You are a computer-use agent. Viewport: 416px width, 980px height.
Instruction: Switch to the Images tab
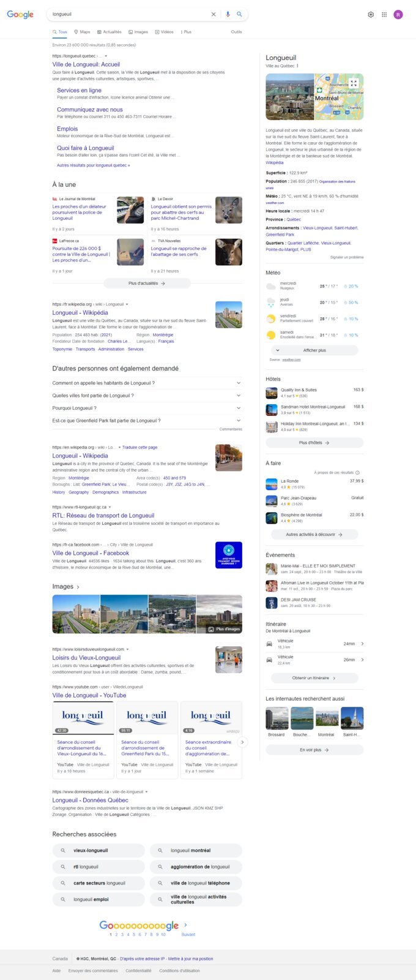click(138, 32)
